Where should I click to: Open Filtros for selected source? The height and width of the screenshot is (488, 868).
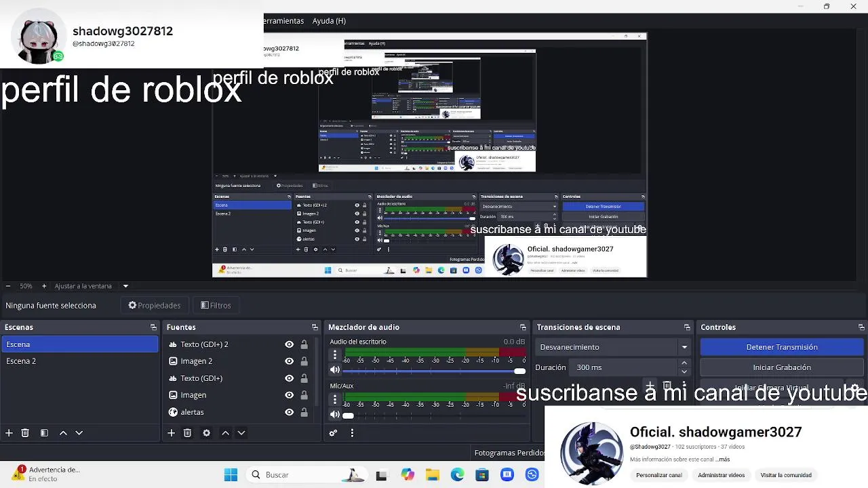pyautogui.click(x=216, y=306)
